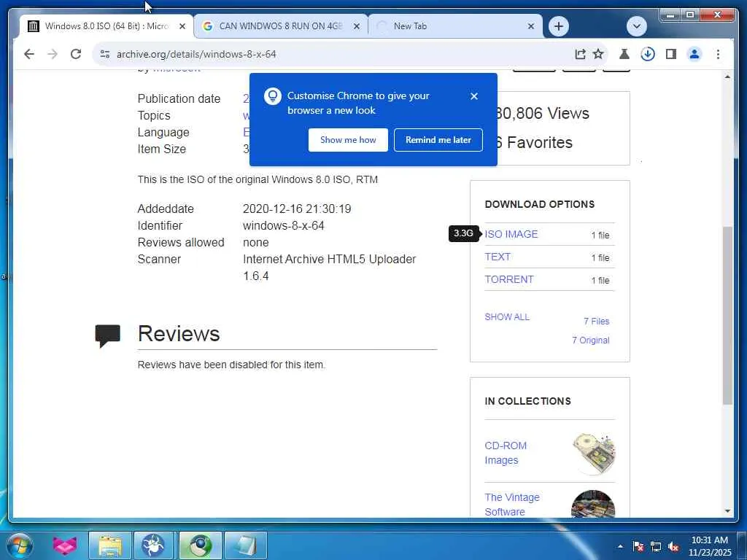Click the 1 file count for ISO IMAGE

[600, 236]
